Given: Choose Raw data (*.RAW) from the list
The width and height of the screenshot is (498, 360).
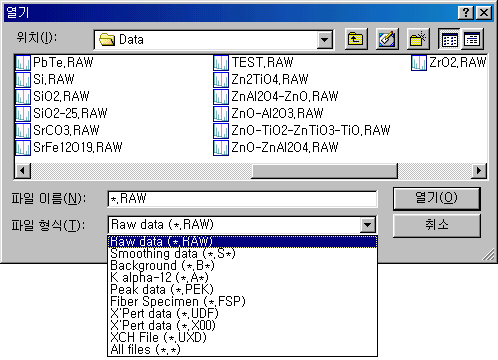Looking at the screenshot, I should [x=242, y=241].
